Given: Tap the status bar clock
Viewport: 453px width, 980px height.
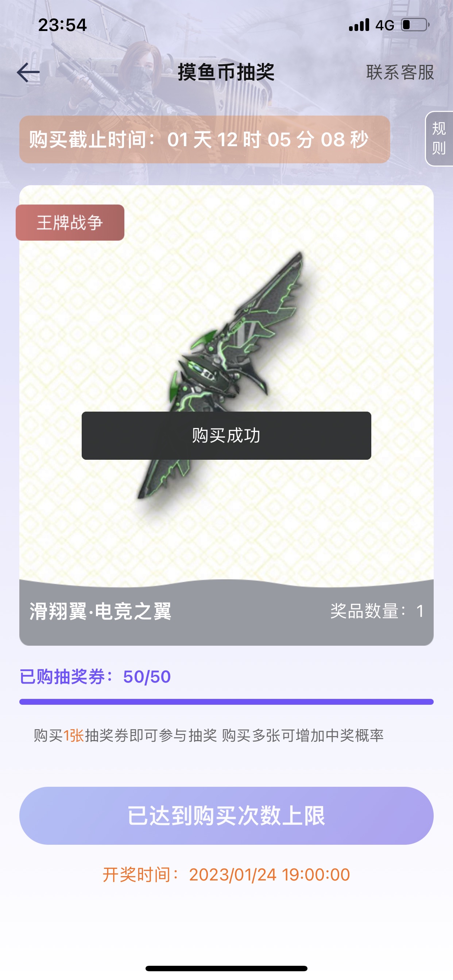Looking at the screenshot, I should pos(62,25).
